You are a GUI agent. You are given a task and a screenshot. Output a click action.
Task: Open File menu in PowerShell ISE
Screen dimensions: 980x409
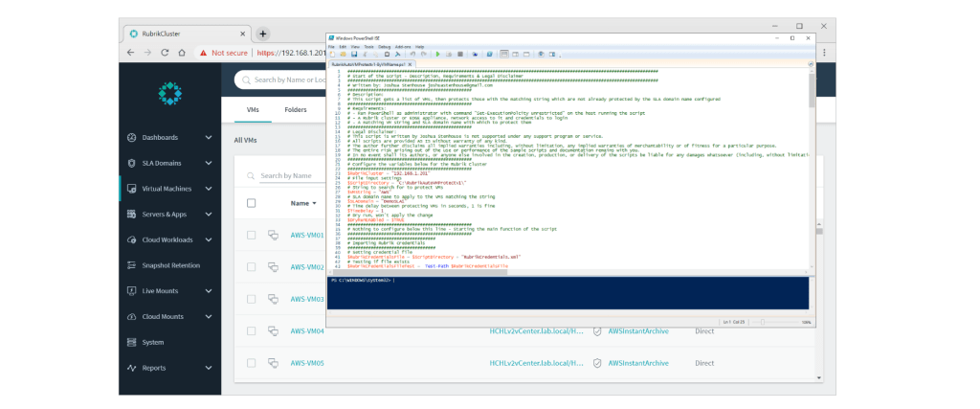click(331, 47)
